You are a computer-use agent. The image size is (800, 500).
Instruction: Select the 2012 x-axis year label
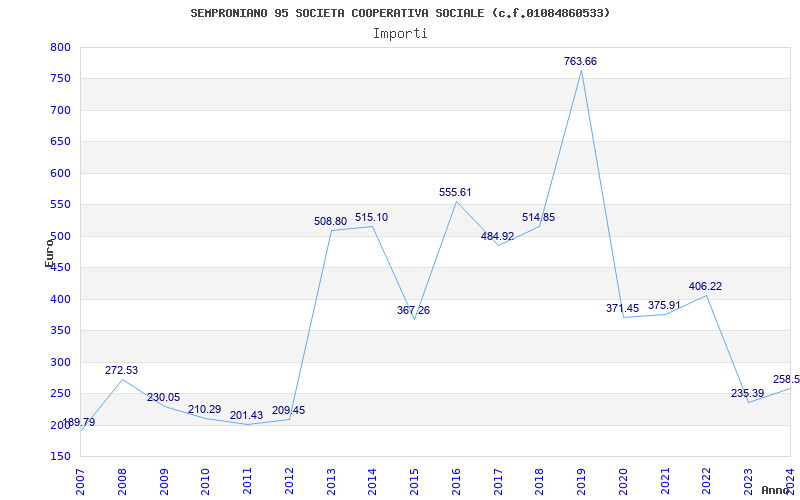(289, 482)
